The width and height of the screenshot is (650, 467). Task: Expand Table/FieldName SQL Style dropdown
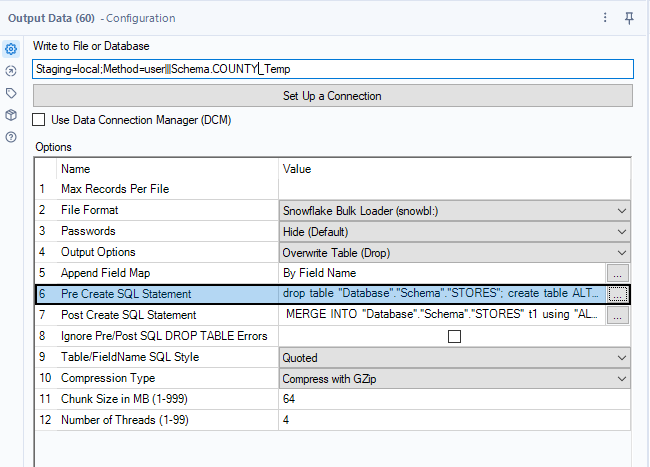click(x=455, y=358)
